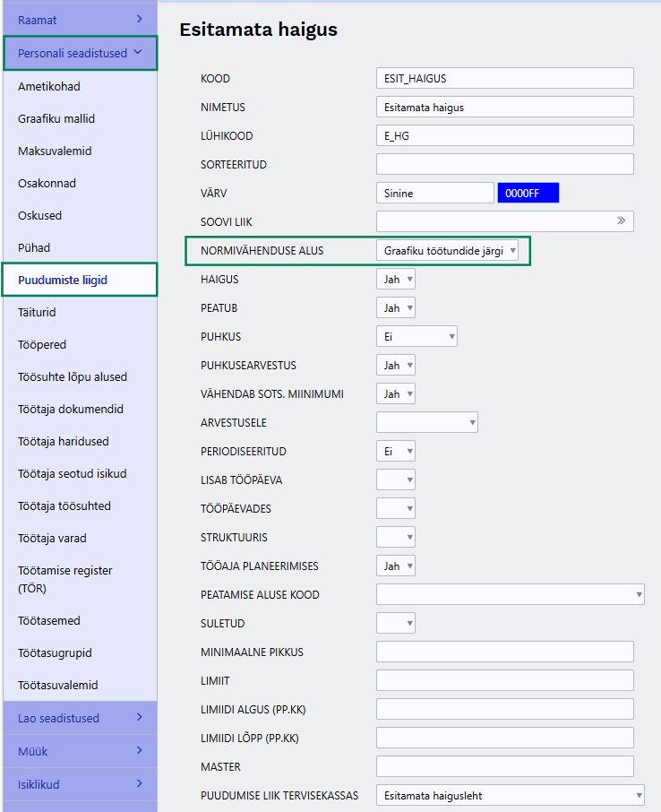Open the Puhkus dropdown
661x812 pixels.
[x=416, y=337]
